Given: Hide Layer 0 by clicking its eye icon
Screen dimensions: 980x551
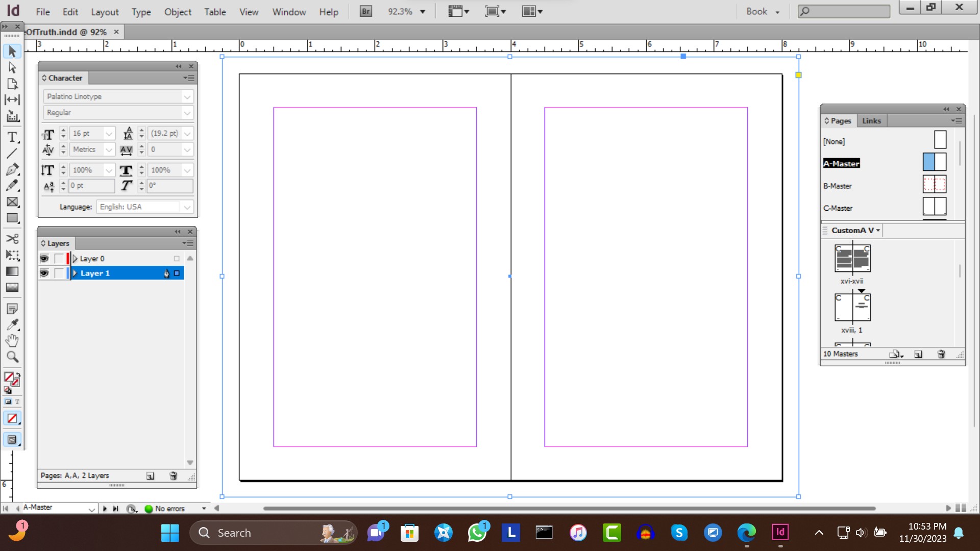Looking at the screenshot, I should (44, 259).
